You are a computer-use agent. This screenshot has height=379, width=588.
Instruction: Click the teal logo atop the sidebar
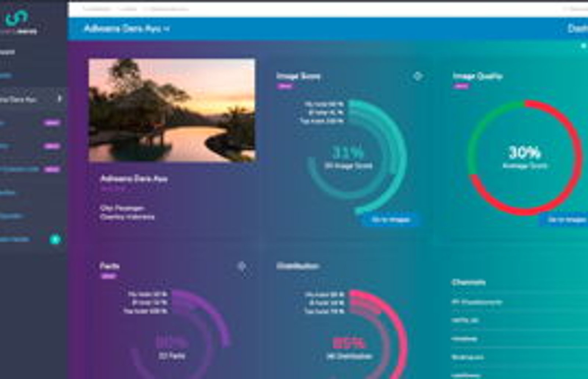pyautogui.click(x=17, y=18)
